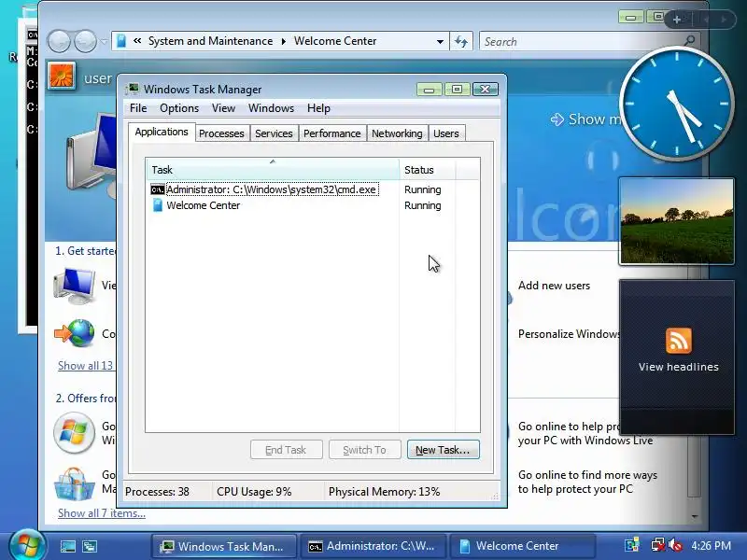Click the add gadget plus button in sidebar

coord(676,20)
